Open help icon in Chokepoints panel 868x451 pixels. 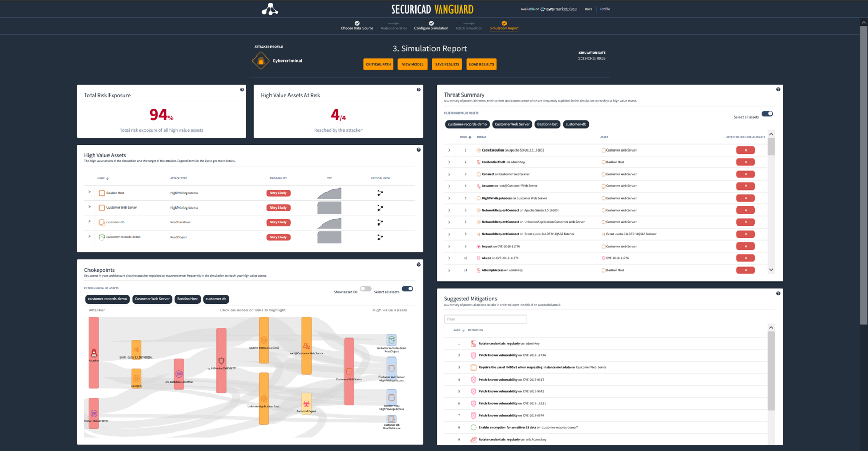(x=419, y=265)
